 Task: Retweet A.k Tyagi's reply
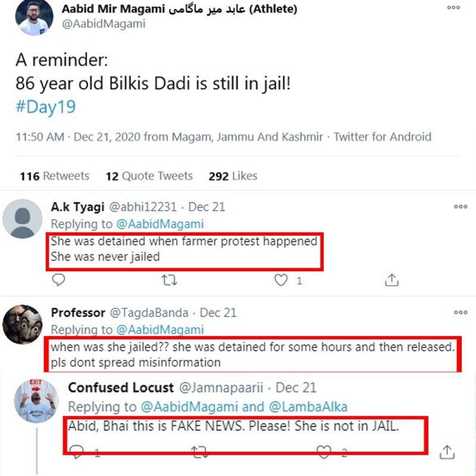point(170,280)
